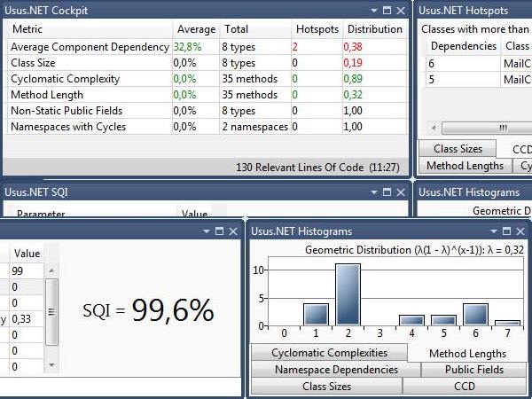Click scroll-down arrow in SQI parameter list
532x399 pixels.
(51, 364)
